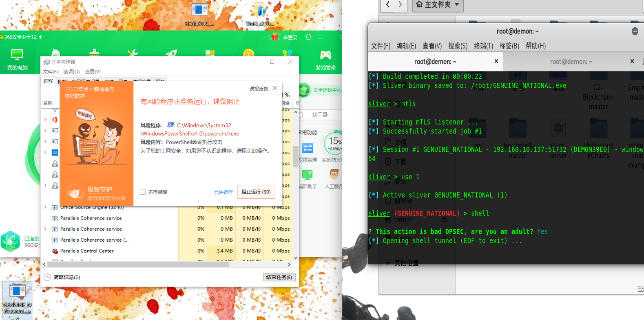Open 桌面助手 tool icon
The image size is (644, 320).
pos(308,180)
